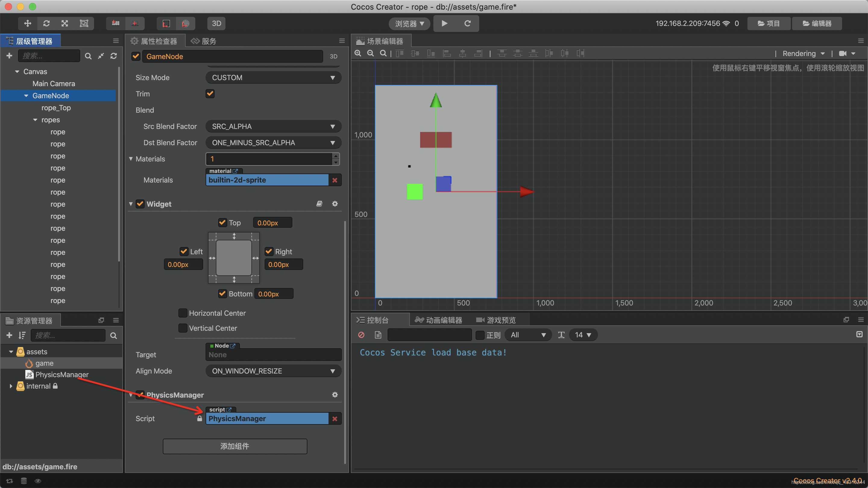Open the Align Mode dropdown menu
The width and height of the screenshot is (868, 488).
point(271,371)
